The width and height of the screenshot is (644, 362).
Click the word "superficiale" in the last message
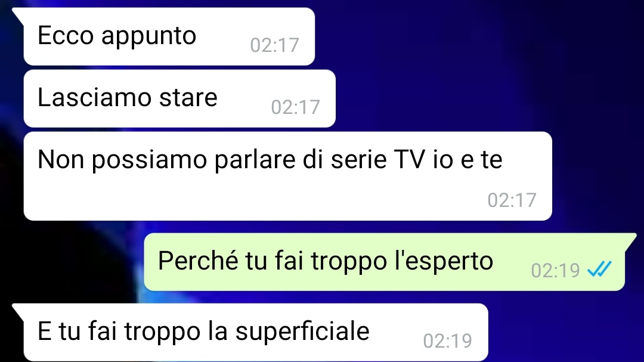coord(302,332)
